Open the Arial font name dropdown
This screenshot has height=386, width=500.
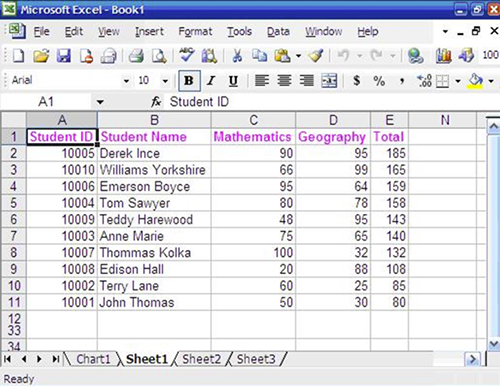click(126, 81)
